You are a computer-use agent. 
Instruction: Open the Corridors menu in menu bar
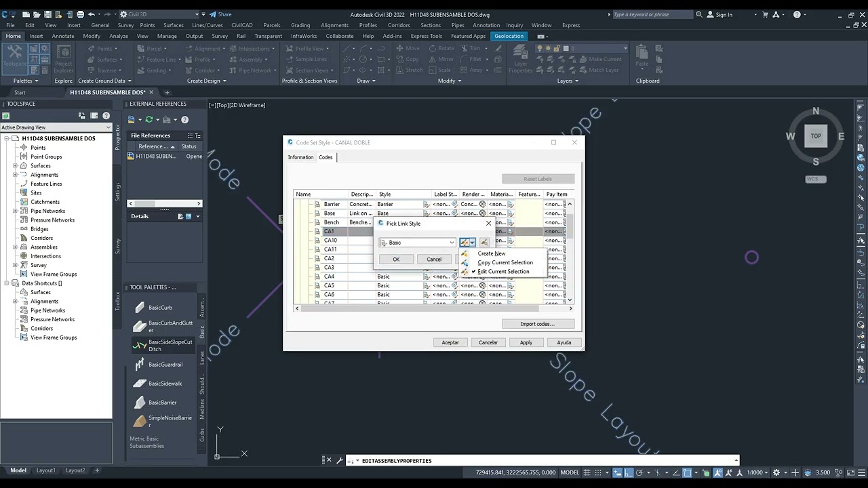tap(399, 25)
